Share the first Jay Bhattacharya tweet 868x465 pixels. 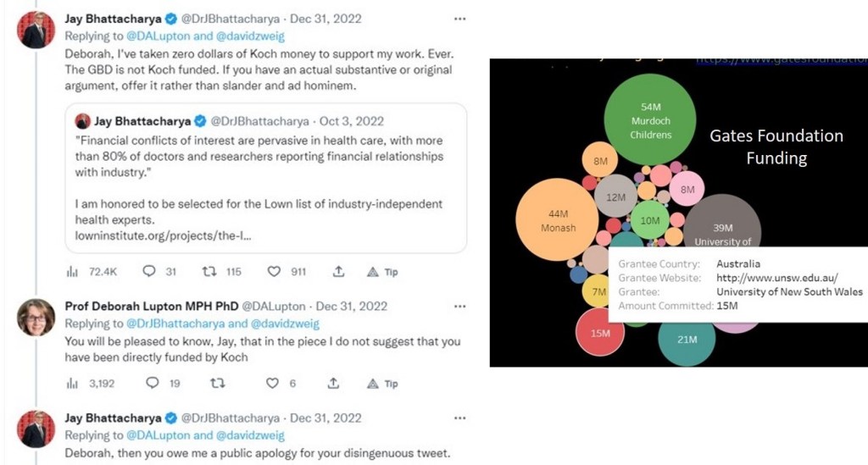tap(338, 272)
